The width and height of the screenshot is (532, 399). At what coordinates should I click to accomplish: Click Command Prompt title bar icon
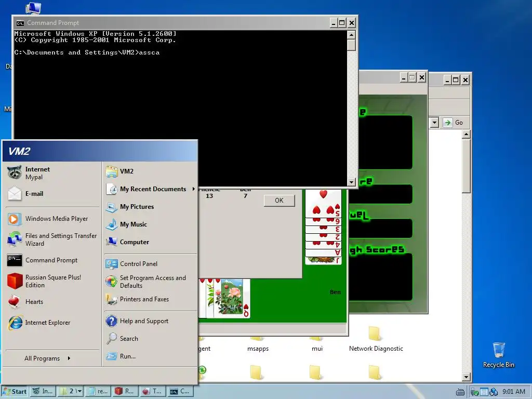20,23
